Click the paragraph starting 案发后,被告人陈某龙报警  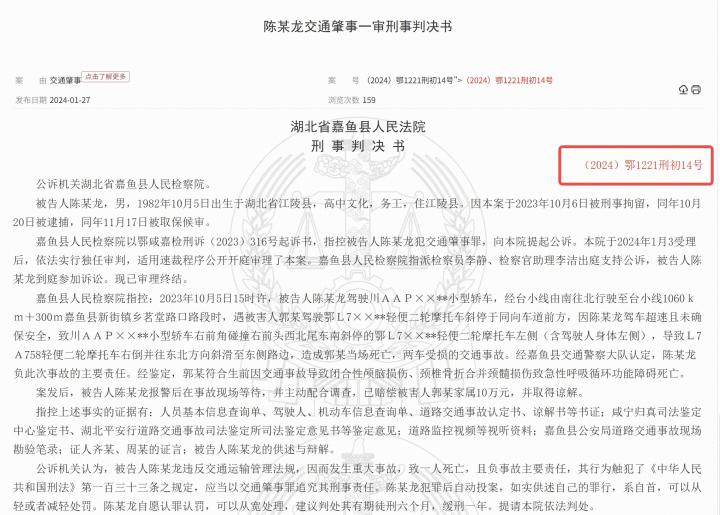pyautogui.click(x=311, y=393)
